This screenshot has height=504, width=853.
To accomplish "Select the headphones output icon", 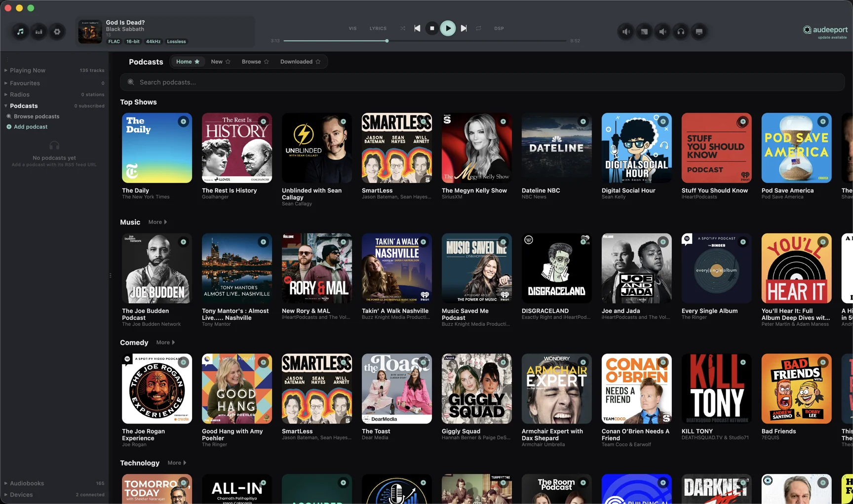I will (x=681, y=32).
